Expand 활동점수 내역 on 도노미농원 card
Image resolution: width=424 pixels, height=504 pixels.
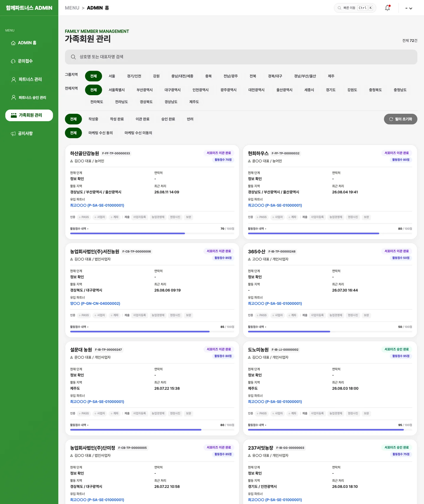coord(257,425)
